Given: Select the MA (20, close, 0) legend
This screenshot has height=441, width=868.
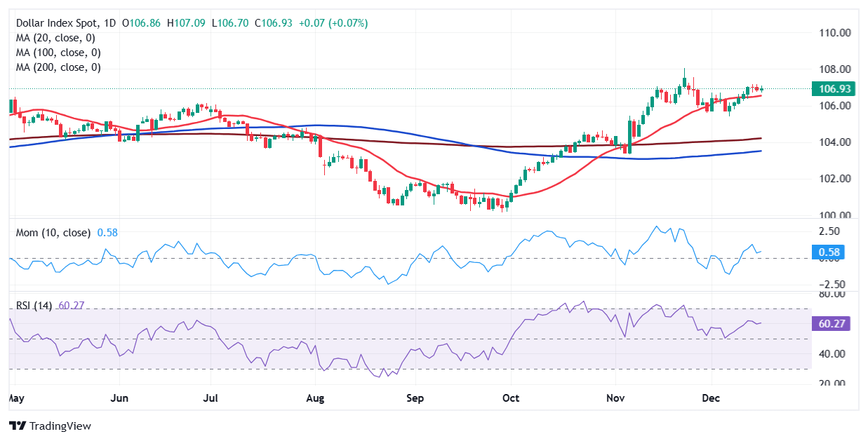Looking at the screenshot, I should click(55, 38).
